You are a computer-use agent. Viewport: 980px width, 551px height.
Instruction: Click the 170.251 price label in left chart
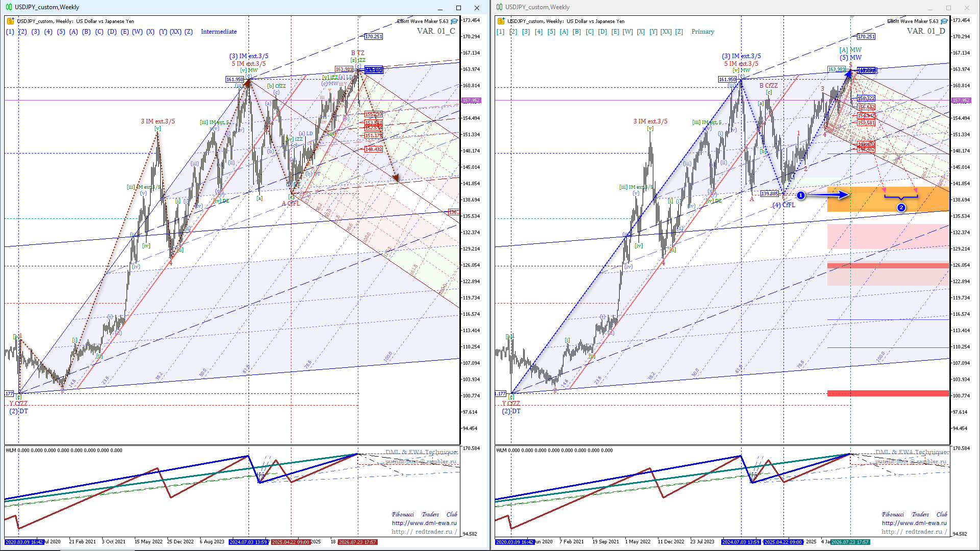(x=374, y=37)
